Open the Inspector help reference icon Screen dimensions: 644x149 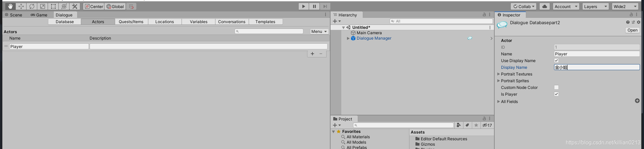[x=628, y=22]
